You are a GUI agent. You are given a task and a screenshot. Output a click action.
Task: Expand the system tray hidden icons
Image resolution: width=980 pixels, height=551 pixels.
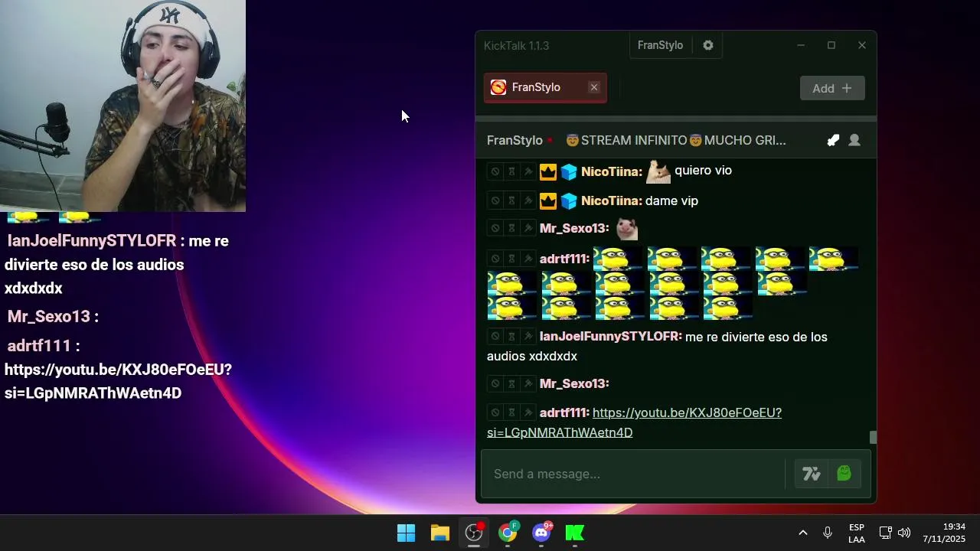tap(803, 533)
